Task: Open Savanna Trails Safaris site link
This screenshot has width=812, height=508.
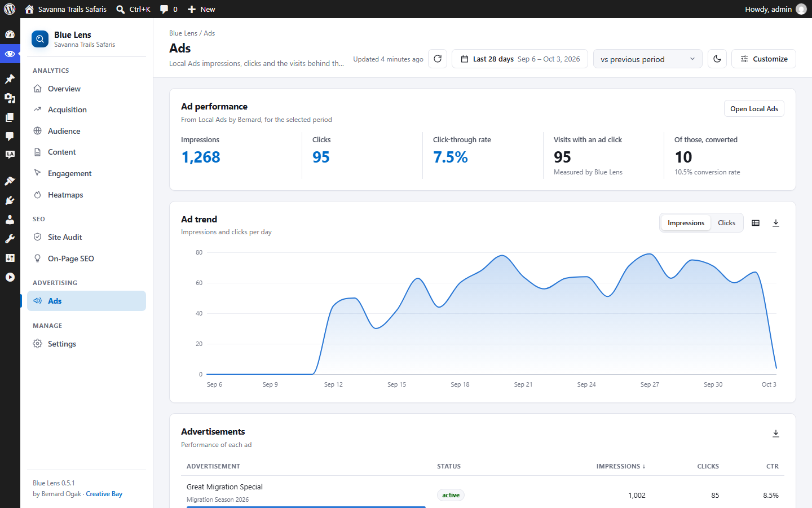Action: pos(65,9)
